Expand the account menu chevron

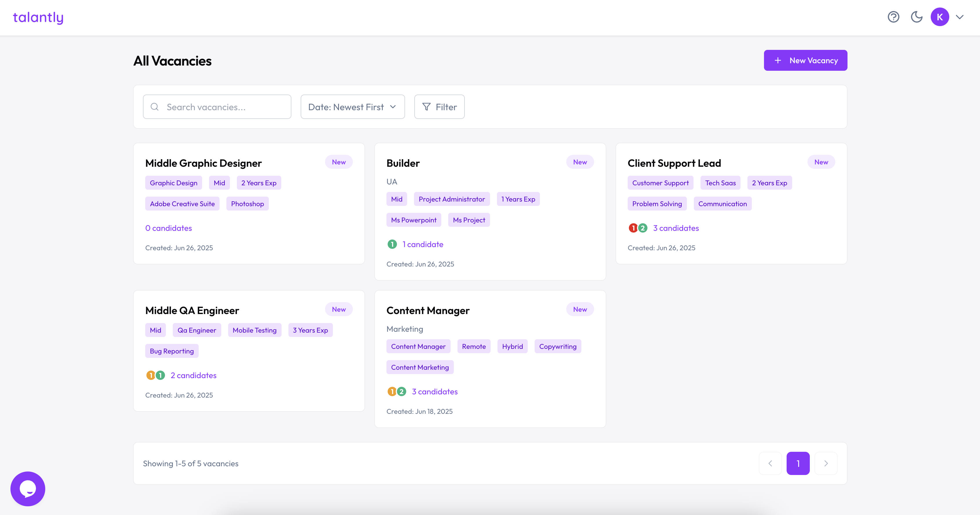tap(960, 17)
